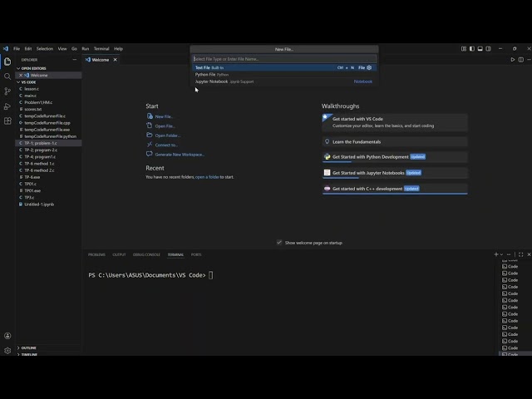
Task: Close the terminal panel
Action: [529, 254]
